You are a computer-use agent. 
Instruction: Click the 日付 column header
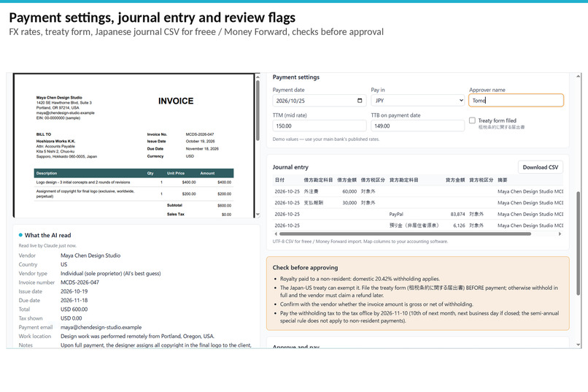pyautogui.click(x=279, y=180)
